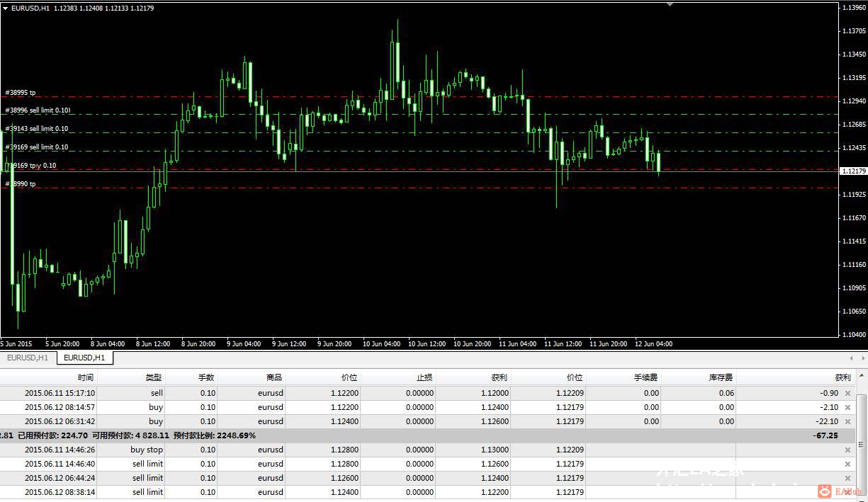Select the active second EURUSD,H1 chart tab
The image size is (868, 502).
coord(84,358)
